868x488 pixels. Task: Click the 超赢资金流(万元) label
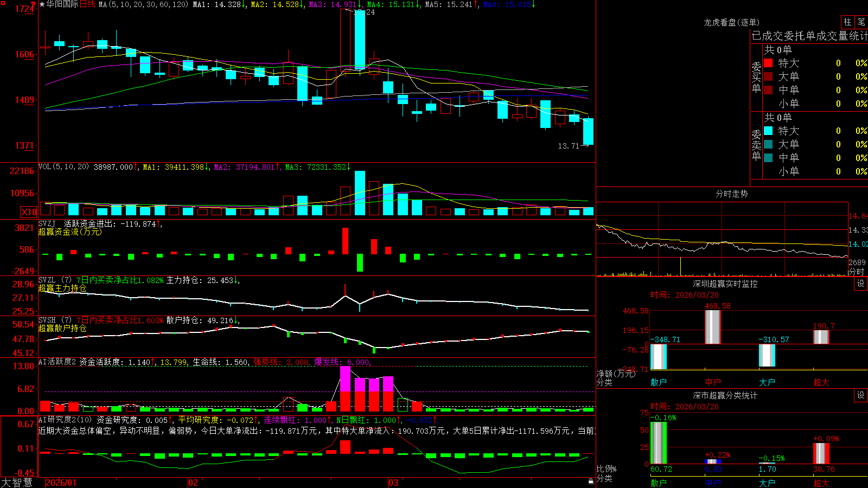(70, 232)
